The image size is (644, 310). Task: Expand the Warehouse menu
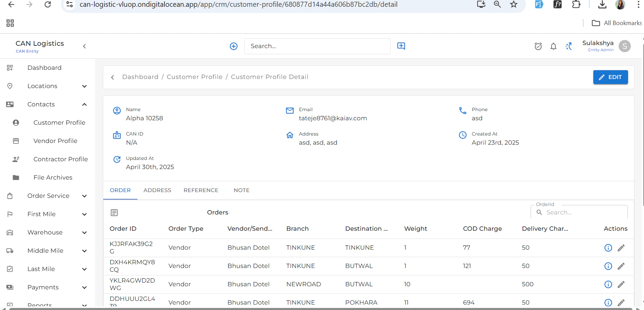pyautogui.click(x=47, y=232)
